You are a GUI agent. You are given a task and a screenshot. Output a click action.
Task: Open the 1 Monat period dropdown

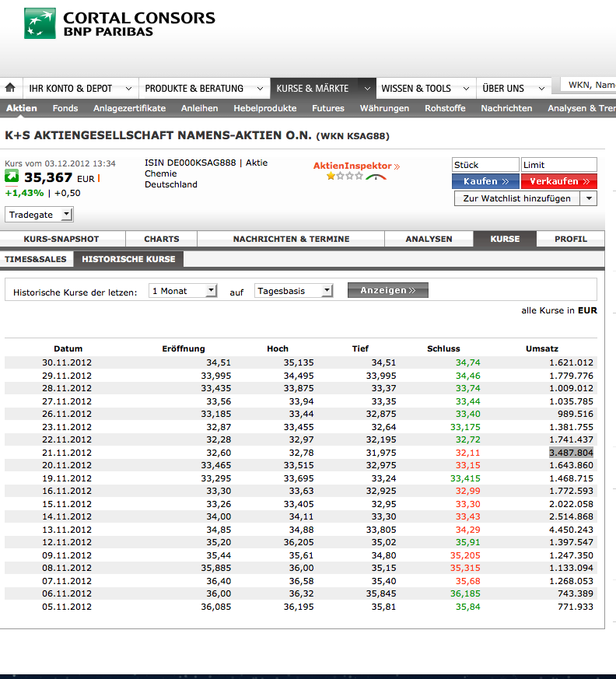click(x=182, y=291)
